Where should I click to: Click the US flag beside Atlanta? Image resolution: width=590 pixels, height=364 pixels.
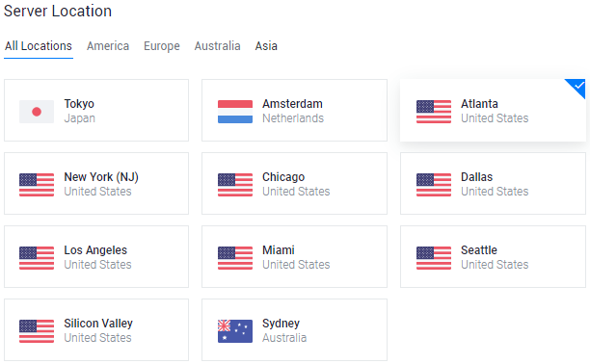434,112
